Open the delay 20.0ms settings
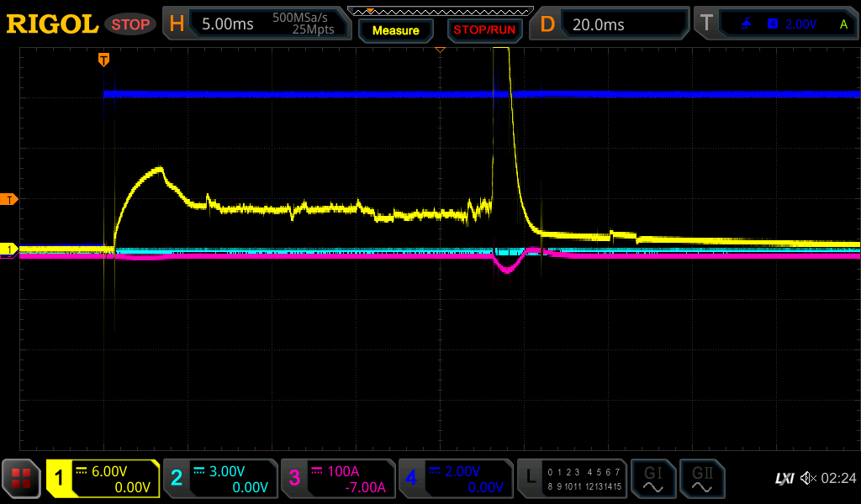The width and height of the screenshot is (861, 504). [x=611, y=24]
